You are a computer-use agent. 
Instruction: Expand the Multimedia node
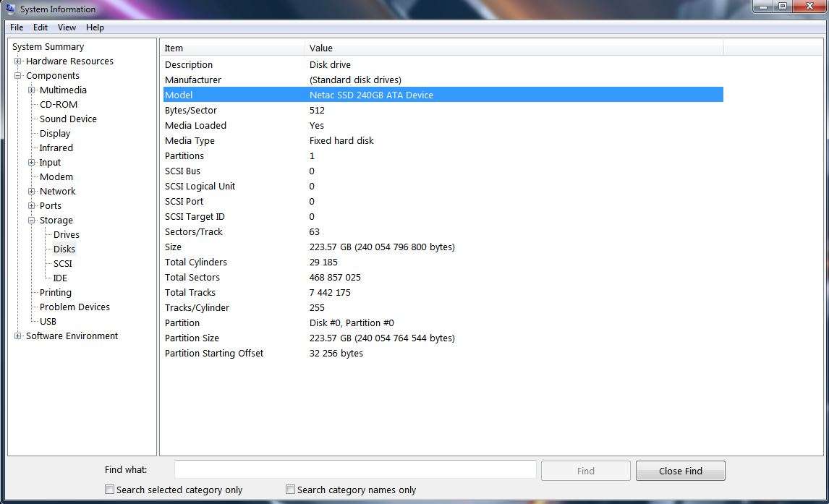pyautogui.click(x=30, y=90)
